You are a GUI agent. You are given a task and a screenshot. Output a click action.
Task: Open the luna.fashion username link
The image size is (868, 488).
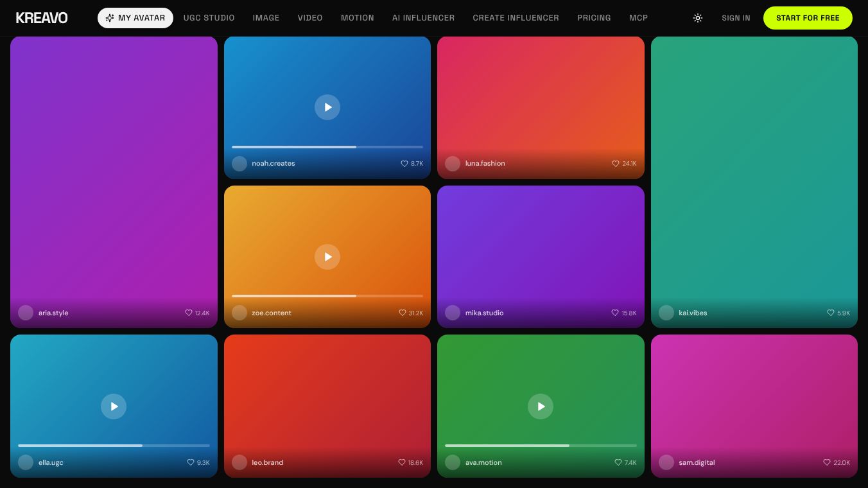click(485, 164)
